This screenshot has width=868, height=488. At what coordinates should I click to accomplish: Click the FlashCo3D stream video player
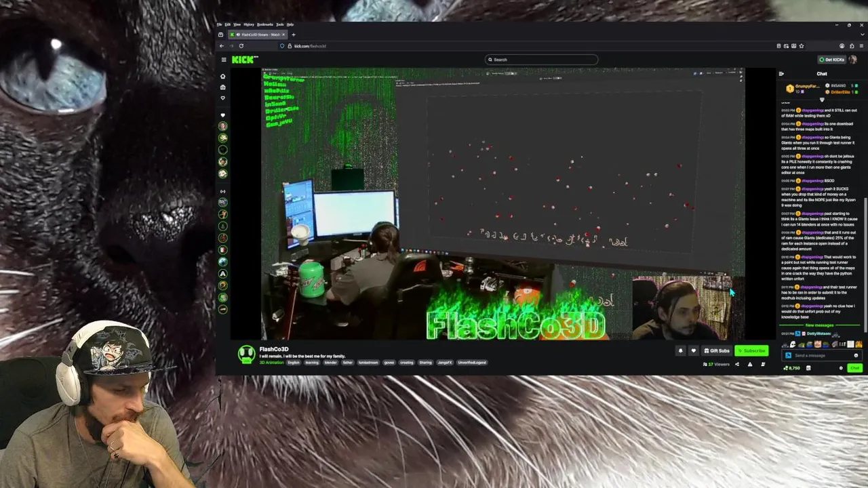[503, 203]
